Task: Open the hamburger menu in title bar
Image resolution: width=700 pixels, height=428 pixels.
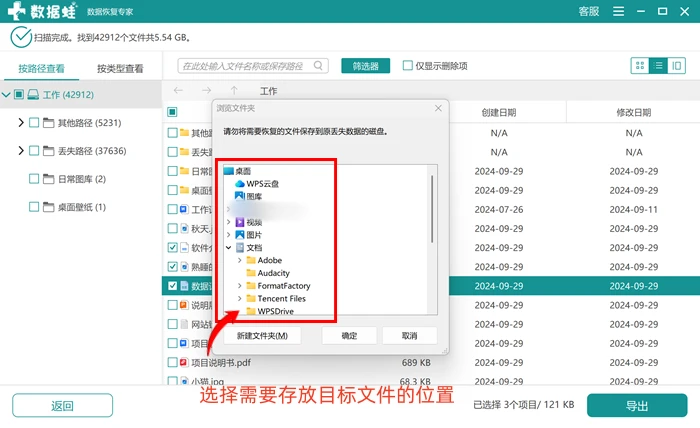Action: (x=618, y=11)
